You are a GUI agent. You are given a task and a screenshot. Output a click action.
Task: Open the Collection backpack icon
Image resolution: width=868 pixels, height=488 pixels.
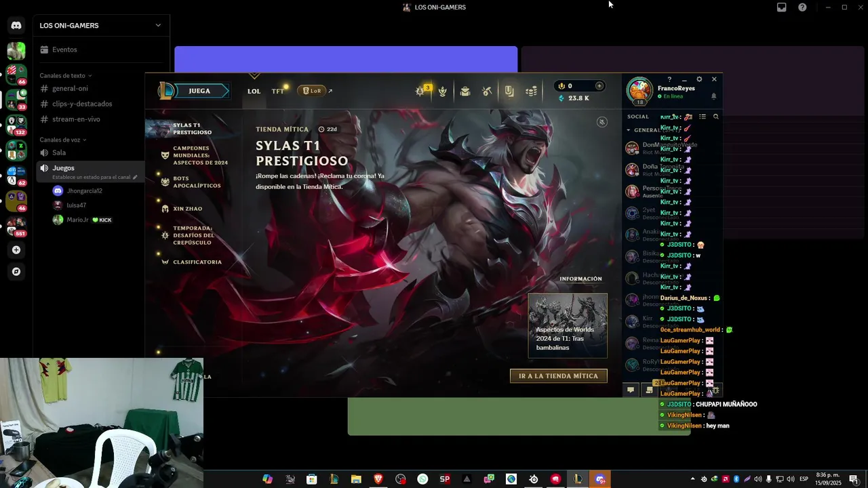465,91
